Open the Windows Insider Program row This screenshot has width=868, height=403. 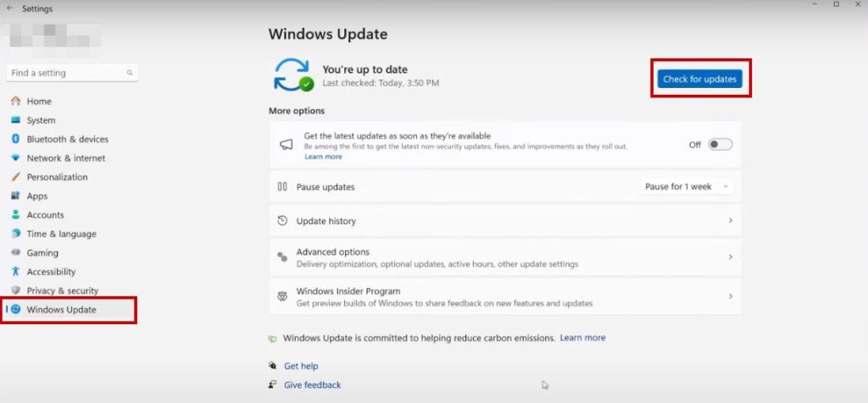click(x=505, y=296)
